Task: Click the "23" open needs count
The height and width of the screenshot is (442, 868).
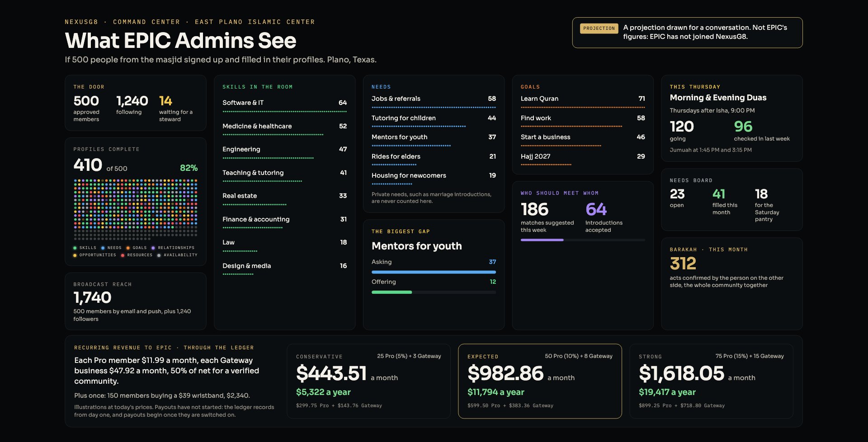Action: pyautogui.click(x=677, y=194)
